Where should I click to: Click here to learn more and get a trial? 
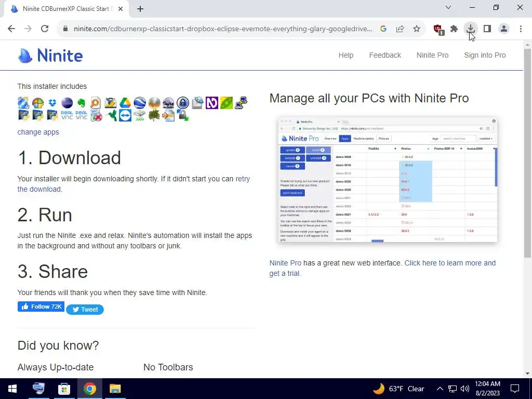pyautogui.click(x=382, y=268)
